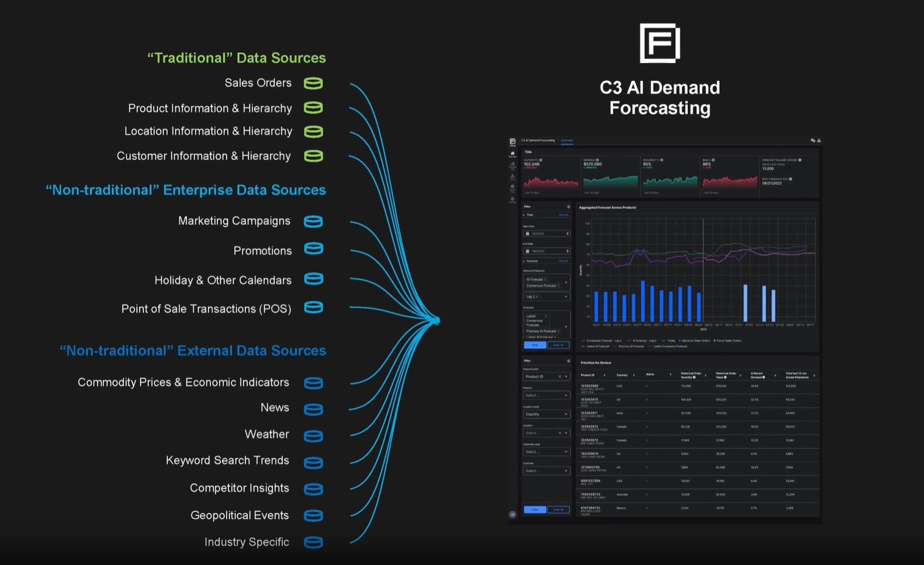924x565 pixels.
Task: Click the 'Priorities for Review' table title
Action: point(596,363)
